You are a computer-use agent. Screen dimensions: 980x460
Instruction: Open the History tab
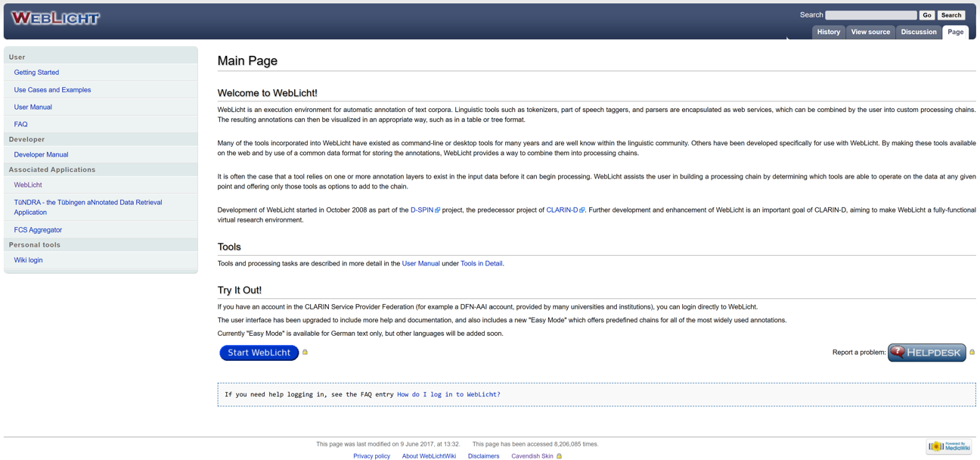828,32
